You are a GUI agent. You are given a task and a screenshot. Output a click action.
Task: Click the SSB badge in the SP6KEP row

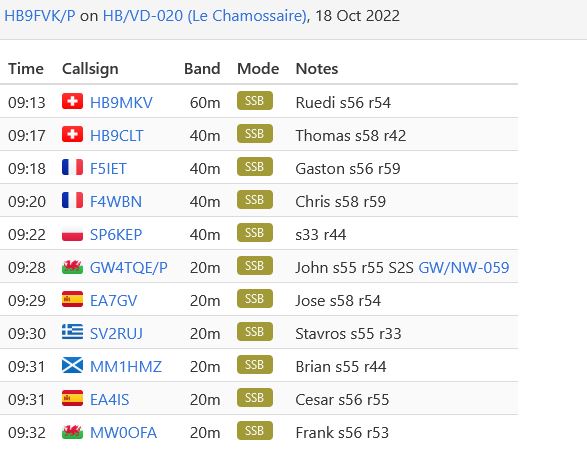coord(255,233)
